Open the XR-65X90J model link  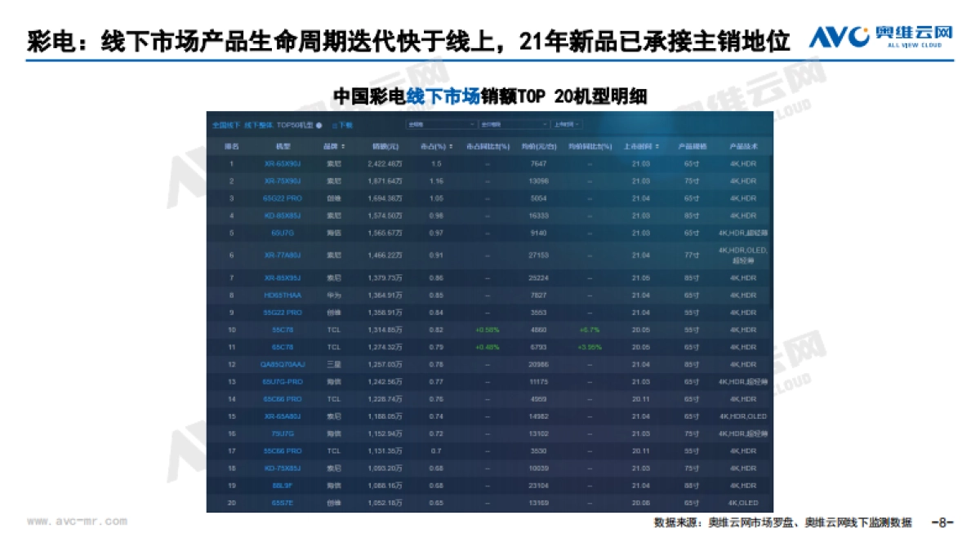pos(283,162)
